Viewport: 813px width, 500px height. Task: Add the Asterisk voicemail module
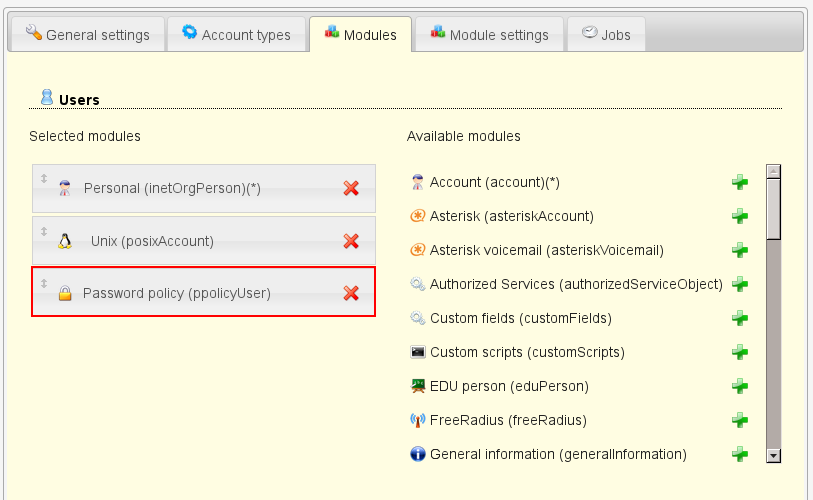point(740,250)
